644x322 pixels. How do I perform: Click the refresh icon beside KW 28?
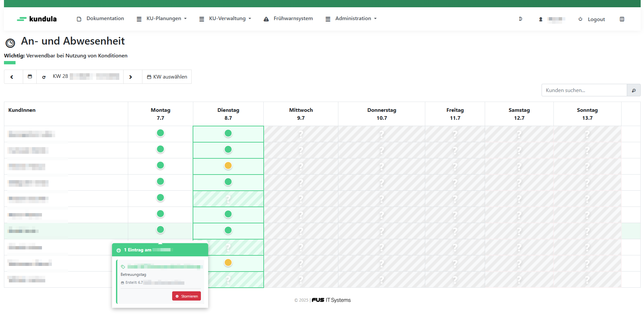pos(44,77)
